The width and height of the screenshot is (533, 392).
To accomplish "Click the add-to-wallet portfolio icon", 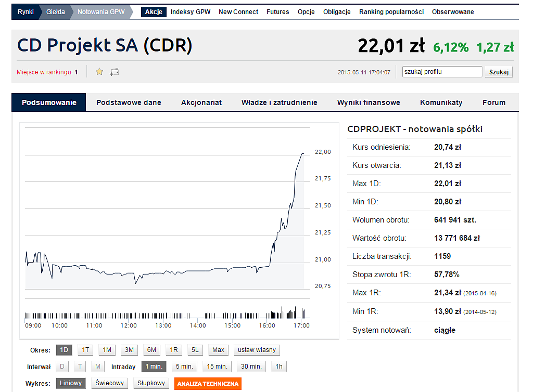I will [114, 72].
